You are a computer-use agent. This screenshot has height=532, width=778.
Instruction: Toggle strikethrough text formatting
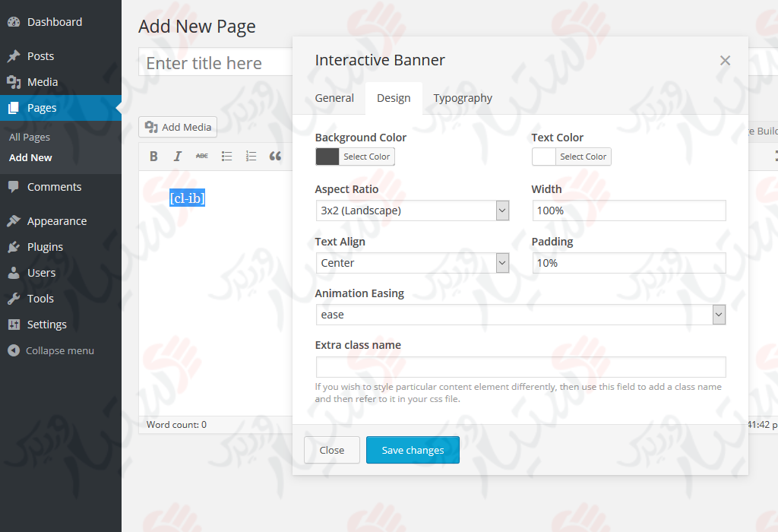201,157
